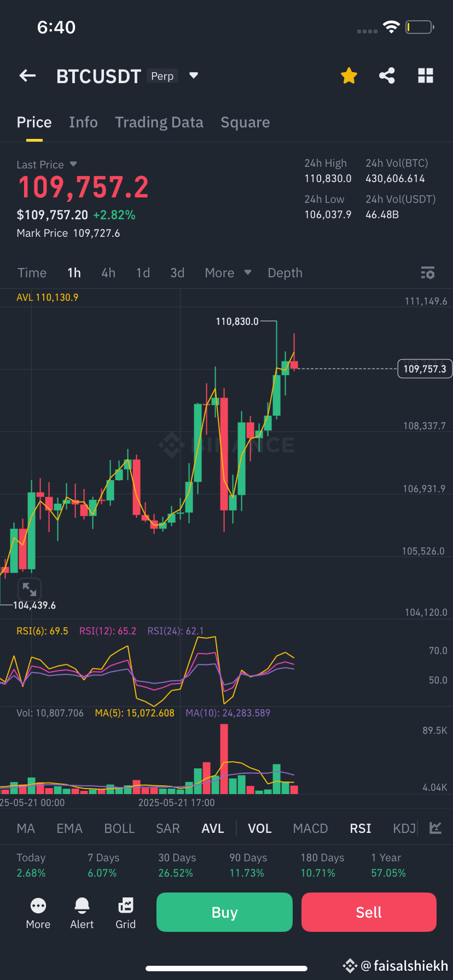The width and height of the screenshot is (453, 980).
Task: Toggle the MA indicator
Action: pyautogui.click(x=26, y=829)
